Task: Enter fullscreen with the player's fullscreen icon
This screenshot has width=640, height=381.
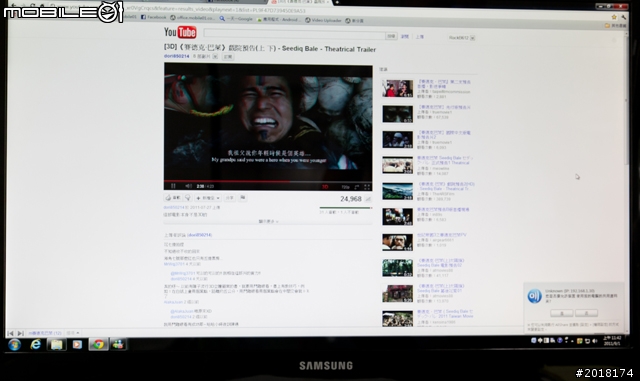Action: [x=367, y=187]
